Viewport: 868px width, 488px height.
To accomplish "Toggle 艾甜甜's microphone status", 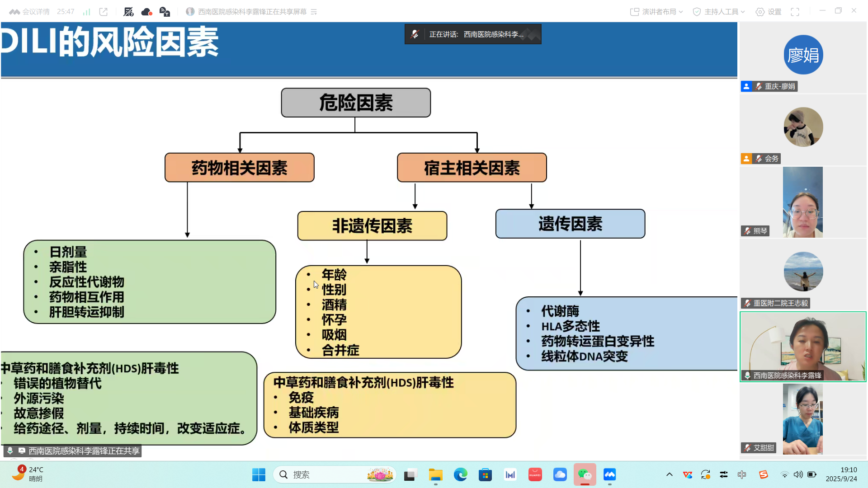I will tap(747, 448).
